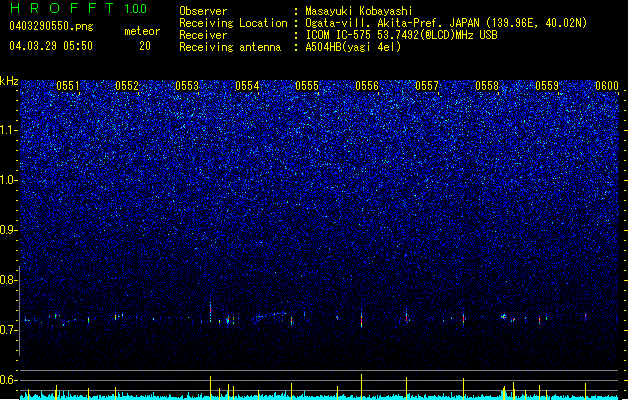Image resolution: width=629 pixels, height=400 pixels.
Task: Click the 0557 time marker
Action: [427, 86]
